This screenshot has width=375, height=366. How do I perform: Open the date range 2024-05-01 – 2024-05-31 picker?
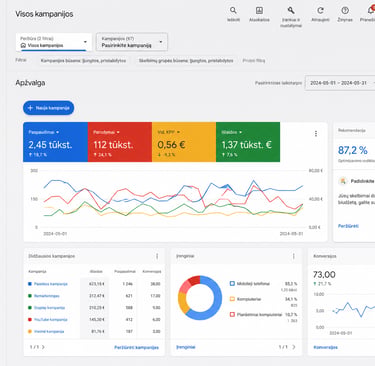coord(340,83)
